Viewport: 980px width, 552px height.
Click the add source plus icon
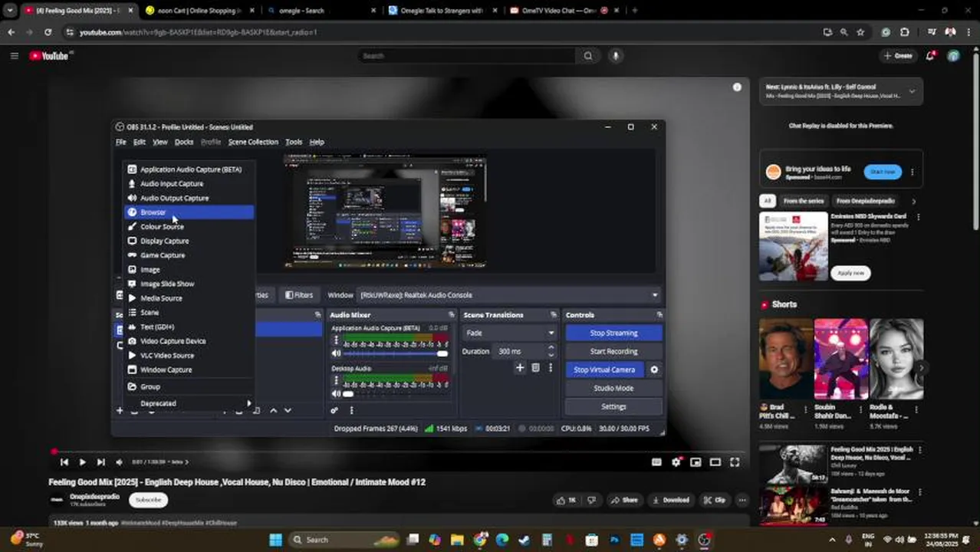[x=119, y=410]
